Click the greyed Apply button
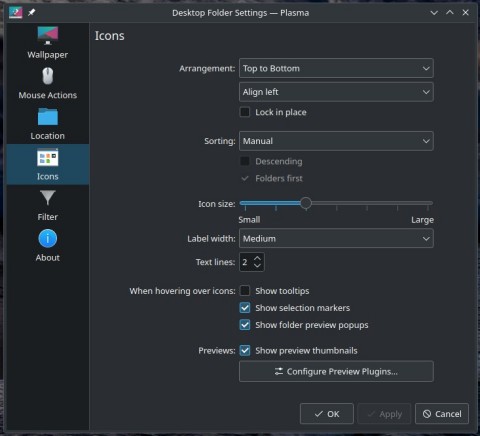Screen dimensions: 480x436 click(x=384, y=414)
